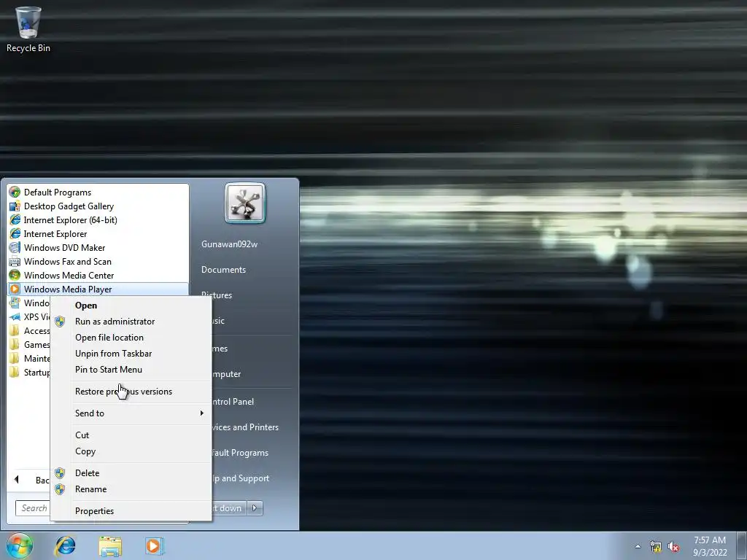Choose Open file location

pyautogui.click(x=131, y=338)
